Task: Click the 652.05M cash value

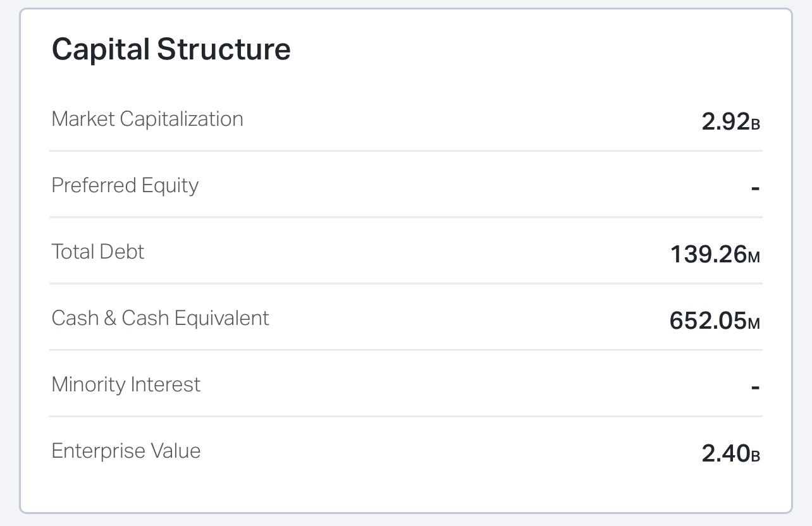Action: [x=715, y=321]
